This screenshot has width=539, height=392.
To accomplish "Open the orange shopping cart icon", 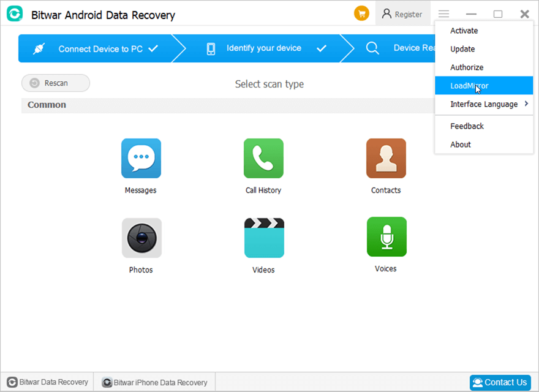I will coord(361,13).
